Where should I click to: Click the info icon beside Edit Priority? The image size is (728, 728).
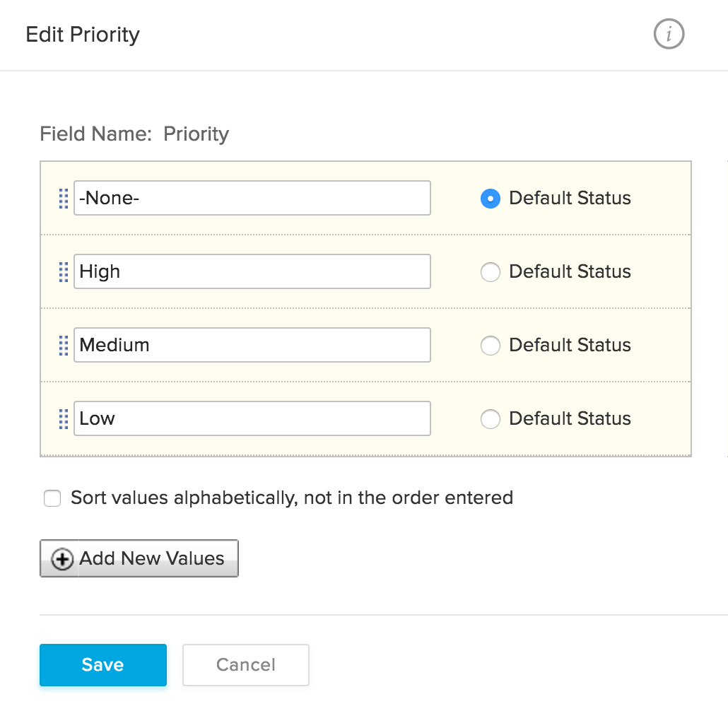tap(669, 34)
